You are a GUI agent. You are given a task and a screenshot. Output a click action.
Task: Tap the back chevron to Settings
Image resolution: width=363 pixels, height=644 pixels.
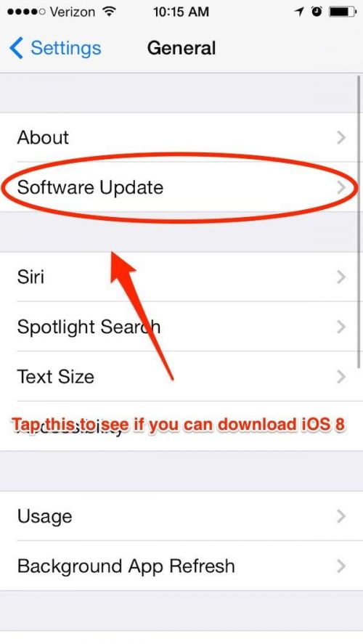(x=17, y=48)
